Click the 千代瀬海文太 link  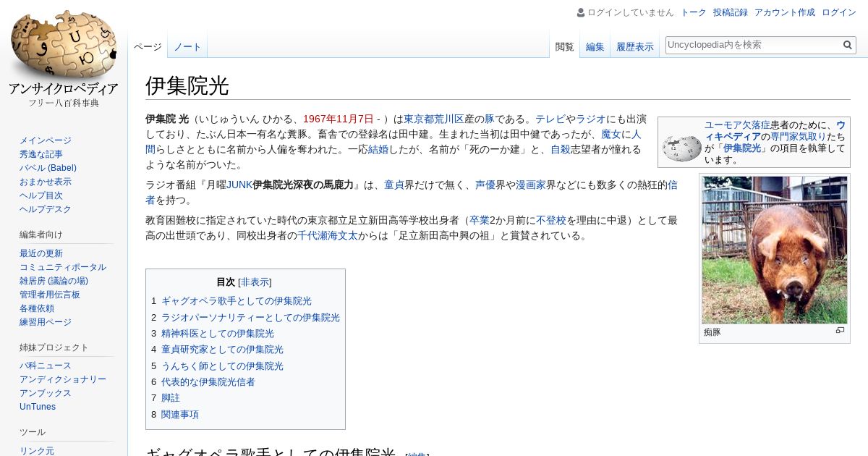click(x=328, y=235)
